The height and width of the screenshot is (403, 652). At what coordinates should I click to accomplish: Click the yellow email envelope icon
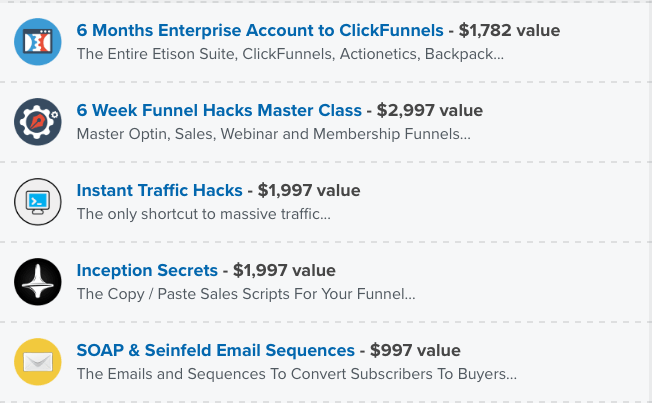click(x=38, y=362)
